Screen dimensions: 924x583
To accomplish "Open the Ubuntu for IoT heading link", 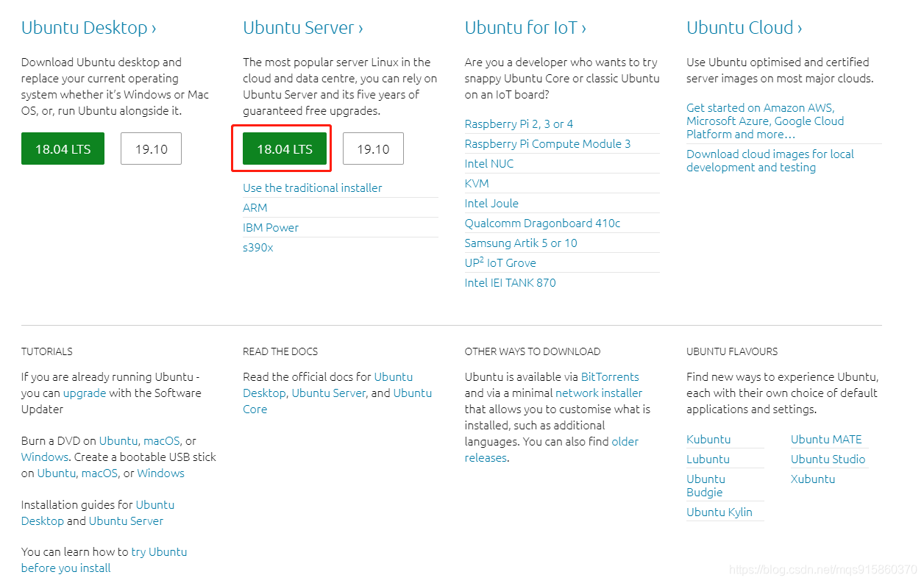I will click(x=525, y=28).
